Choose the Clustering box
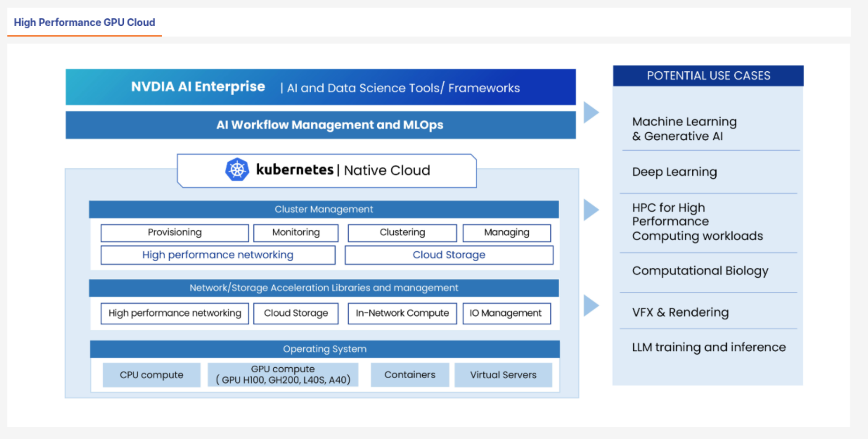This screenshot has width=868, height=439. (402, 233)
